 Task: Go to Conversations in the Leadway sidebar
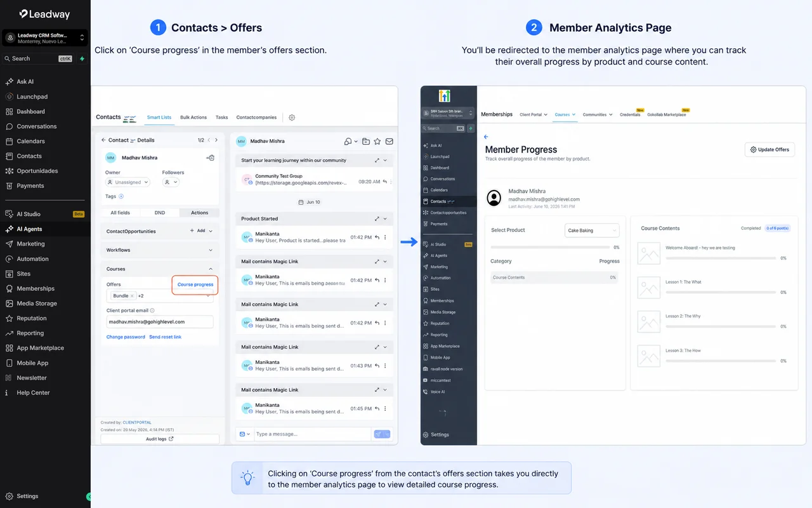(36, 126)
